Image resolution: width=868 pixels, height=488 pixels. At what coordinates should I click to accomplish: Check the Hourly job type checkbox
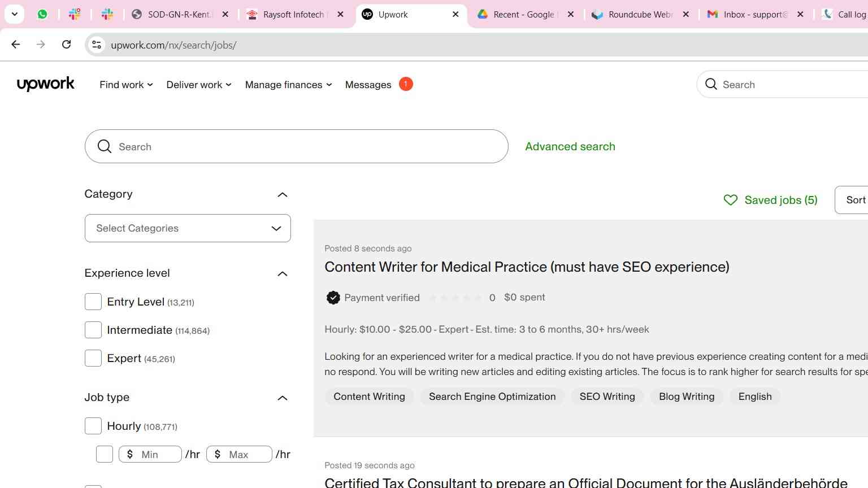click(93, 426)
